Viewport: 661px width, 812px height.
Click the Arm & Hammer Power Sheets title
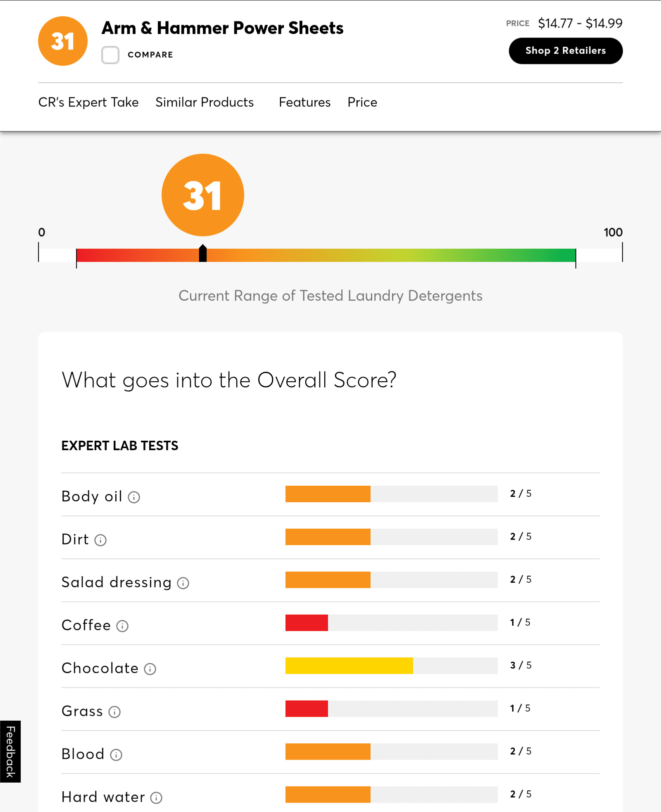223,28
